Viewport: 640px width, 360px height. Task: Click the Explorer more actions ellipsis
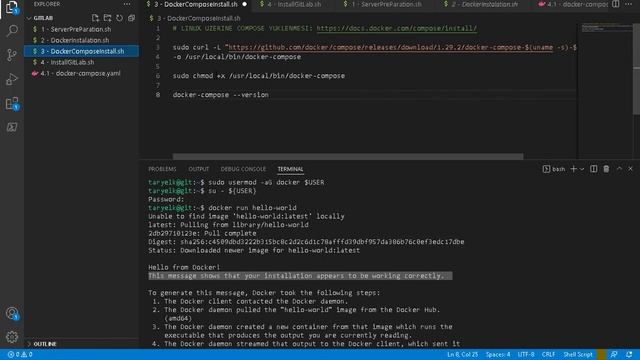(127, 4)
